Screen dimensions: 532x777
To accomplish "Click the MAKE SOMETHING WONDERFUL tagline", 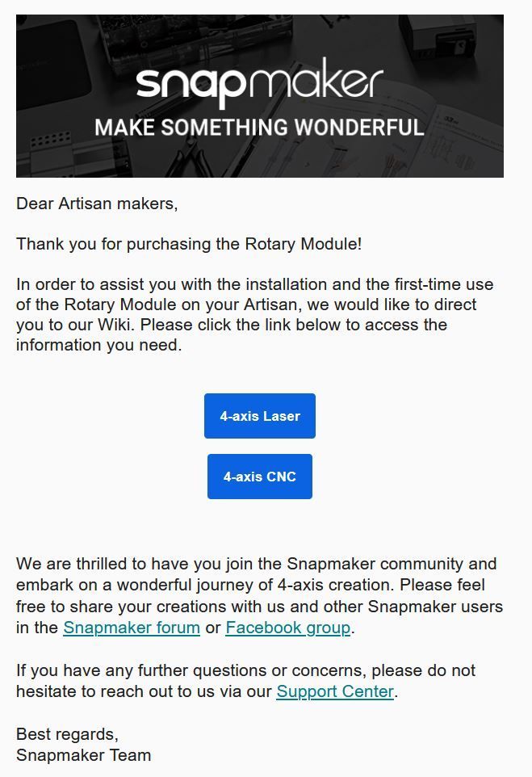I will pyautogui.click(x=260, y=128).
